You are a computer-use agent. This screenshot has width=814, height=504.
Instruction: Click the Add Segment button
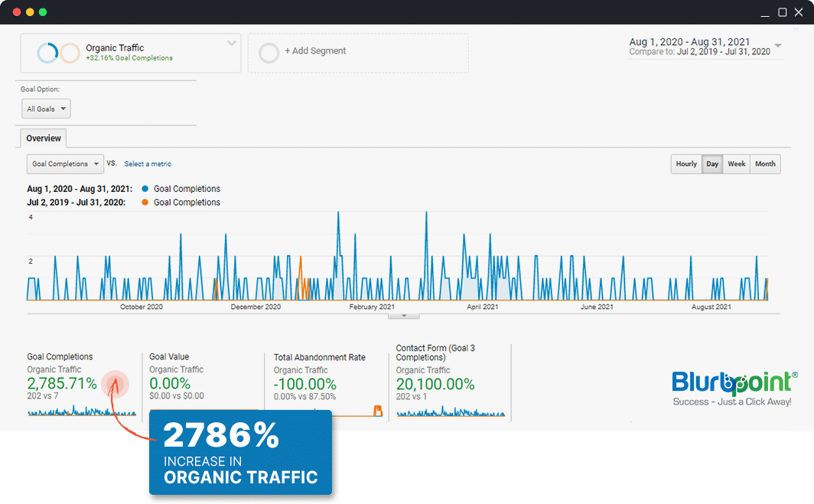(315, 51)
